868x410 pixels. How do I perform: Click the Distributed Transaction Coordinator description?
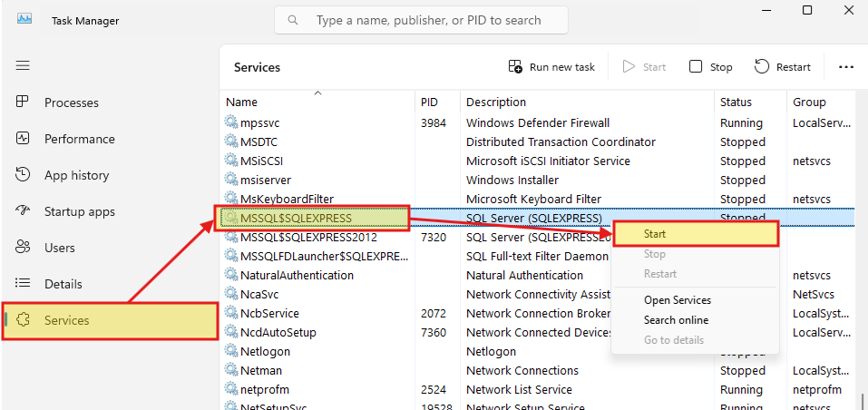(x=561, y=142)
